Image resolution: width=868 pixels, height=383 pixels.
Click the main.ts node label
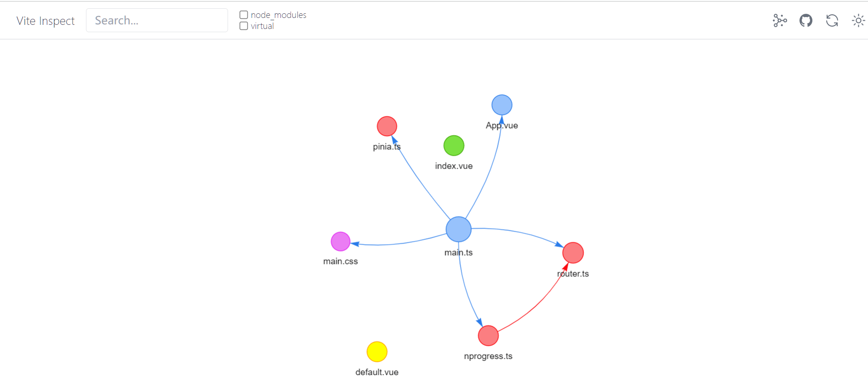click(458, 252)
